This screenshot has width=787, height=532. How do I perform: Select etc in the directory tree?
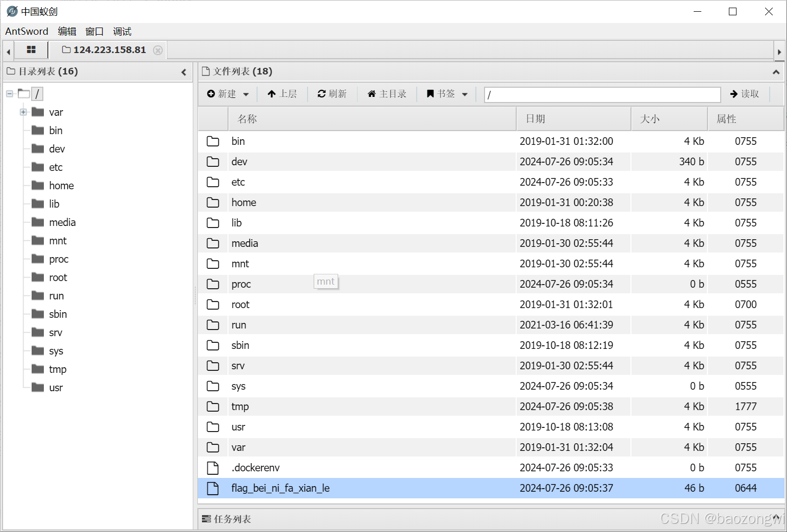pos(56,167)
